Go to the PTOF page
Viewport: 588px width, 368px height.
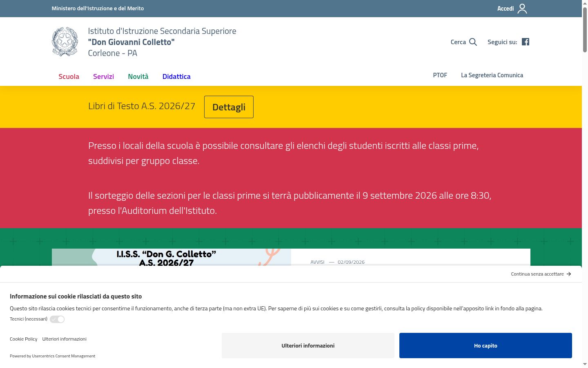(440, 75)
